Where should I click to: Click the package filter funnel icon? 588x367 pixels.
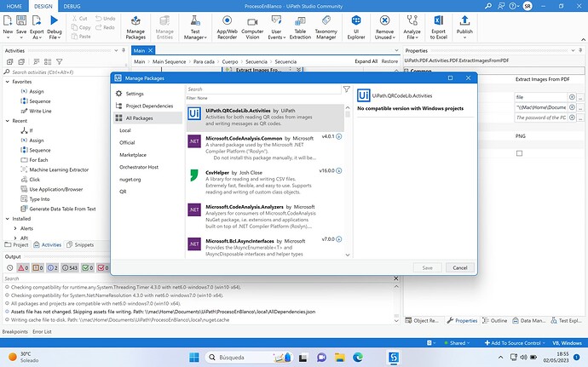pos(347,89)
